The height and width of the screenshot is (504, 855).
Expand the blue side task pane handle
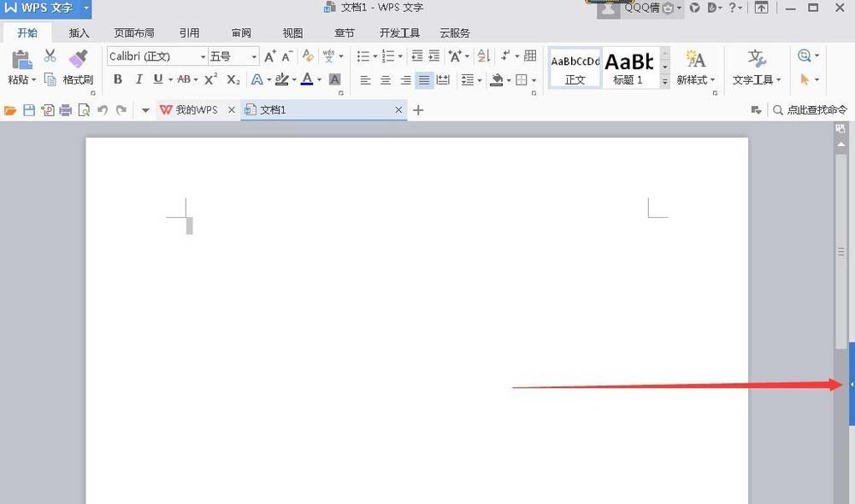pos(852,384)
